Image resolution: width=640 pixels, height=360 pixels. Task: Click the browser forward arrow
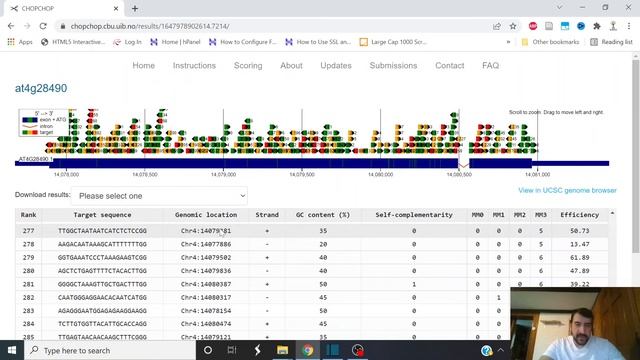coord(27,26)
